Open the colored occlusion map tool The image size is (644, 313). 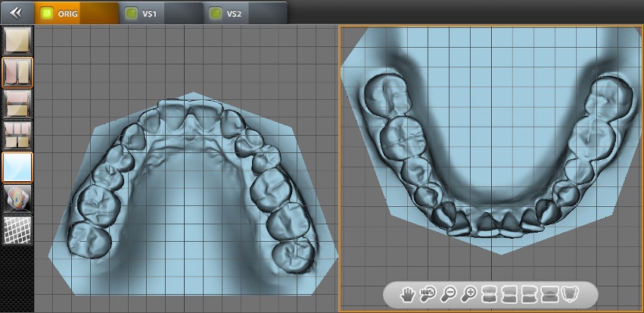pyautogui.click(x=17, y=199)
